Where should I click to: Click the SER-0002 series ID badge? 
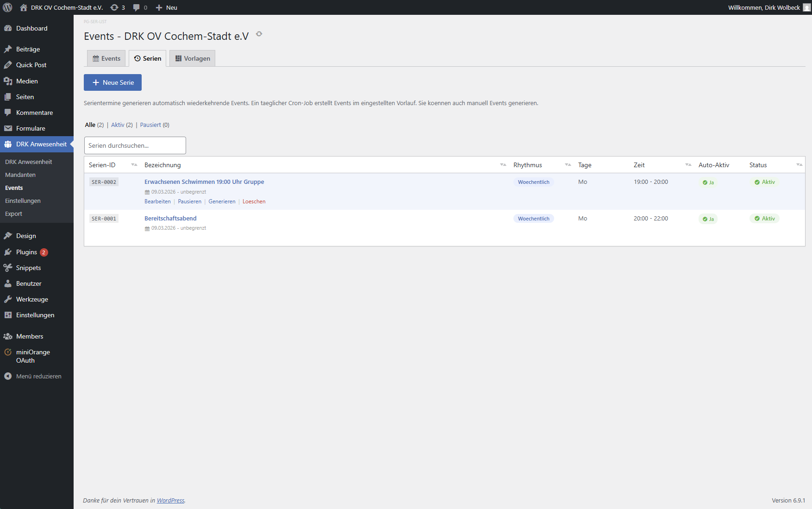[104, 182]
